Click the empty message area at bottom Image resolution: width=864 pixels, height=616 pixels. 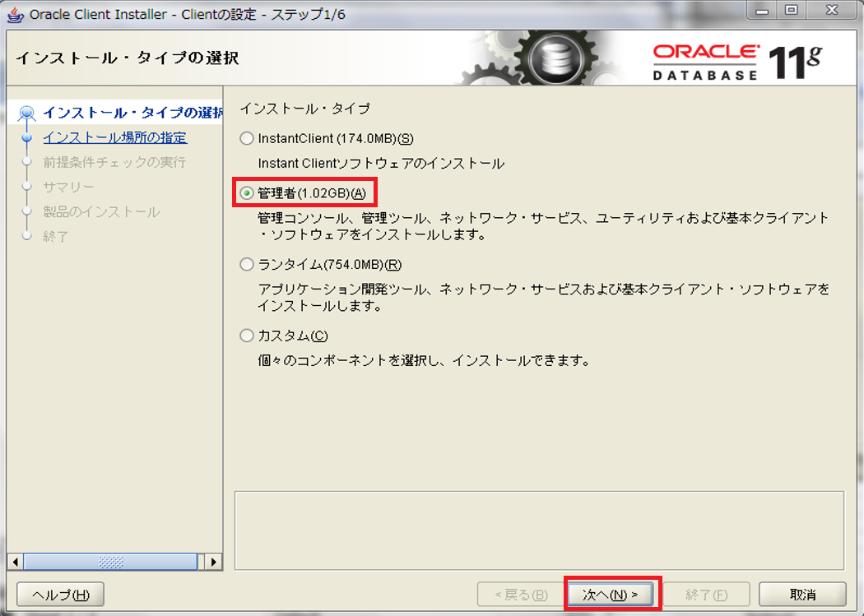(x=539, y=530)
